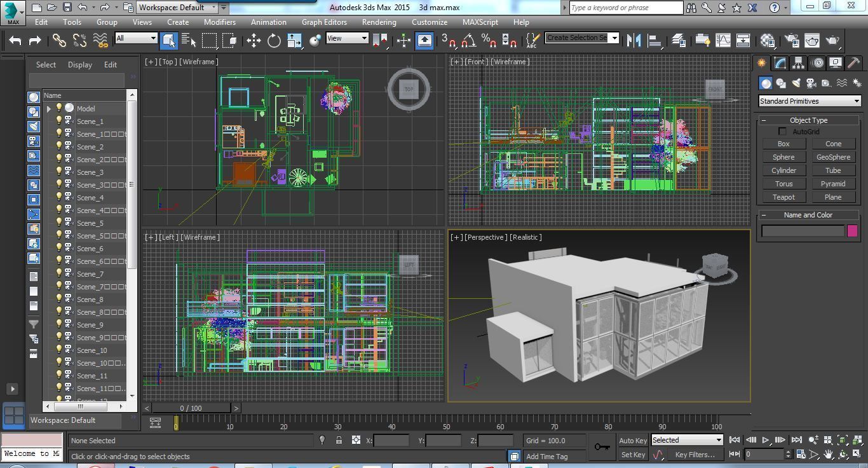868x468 pixels.
Task: Click the GeoSphere button
Action: [x=833, y=157]
